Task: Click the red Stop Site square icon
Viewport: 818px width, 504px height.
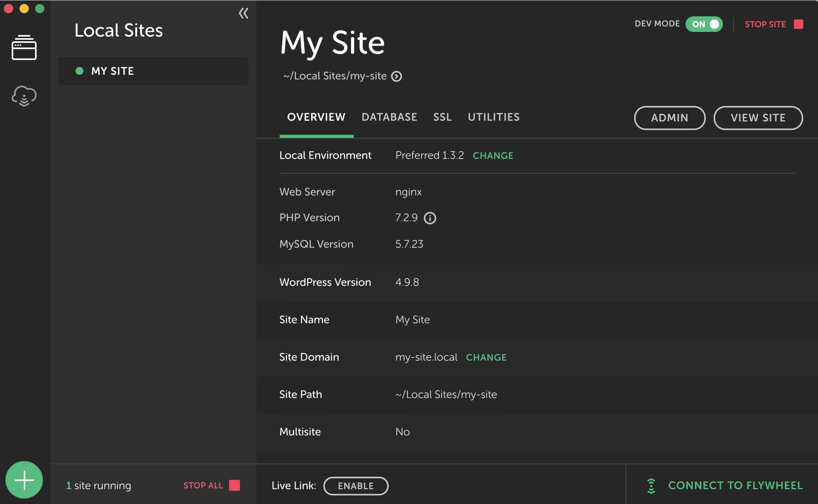Action: point(799,24)
